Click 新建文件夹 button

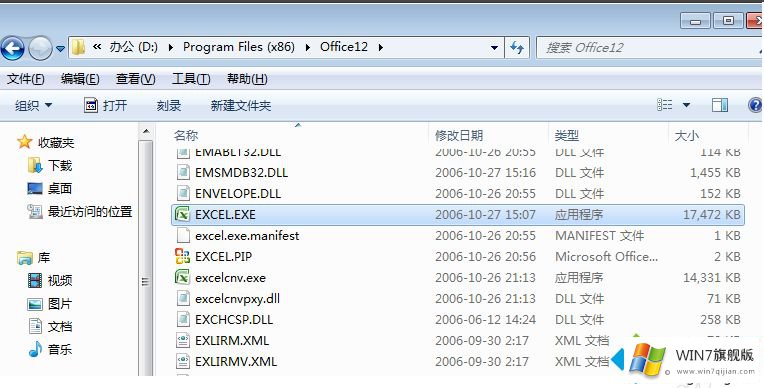coord(241,105)
